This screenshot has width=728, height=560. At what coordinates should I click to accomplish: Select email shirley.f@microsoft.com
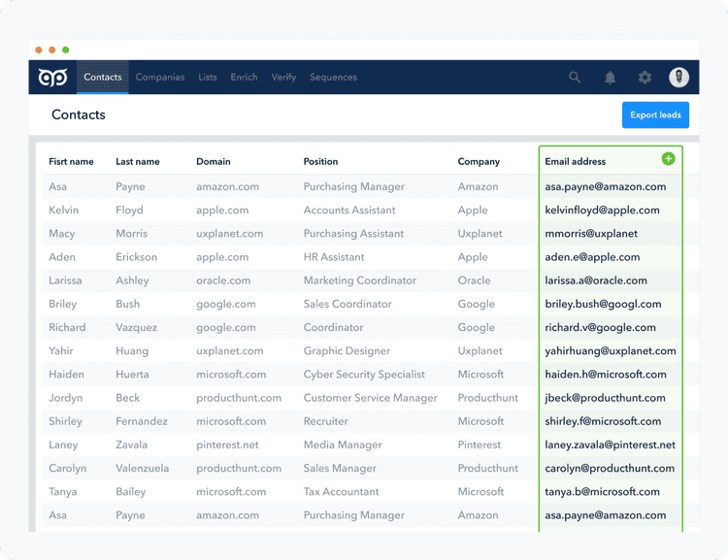tap(603, 421)
